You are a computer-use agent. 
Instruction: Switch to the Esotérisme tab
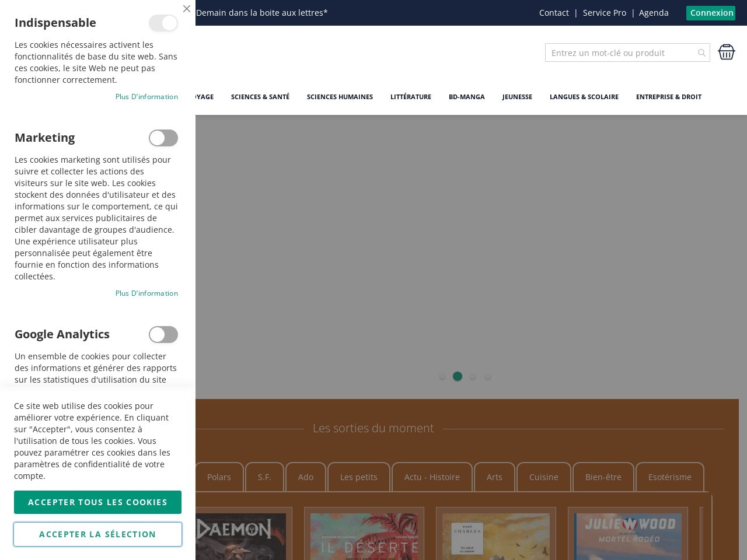pos(670,477)
